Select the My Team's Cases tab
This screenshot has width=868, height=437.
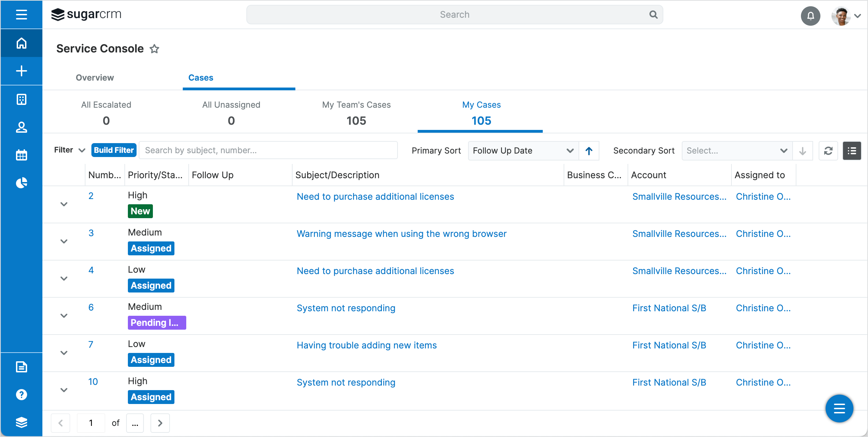[356, 113]
